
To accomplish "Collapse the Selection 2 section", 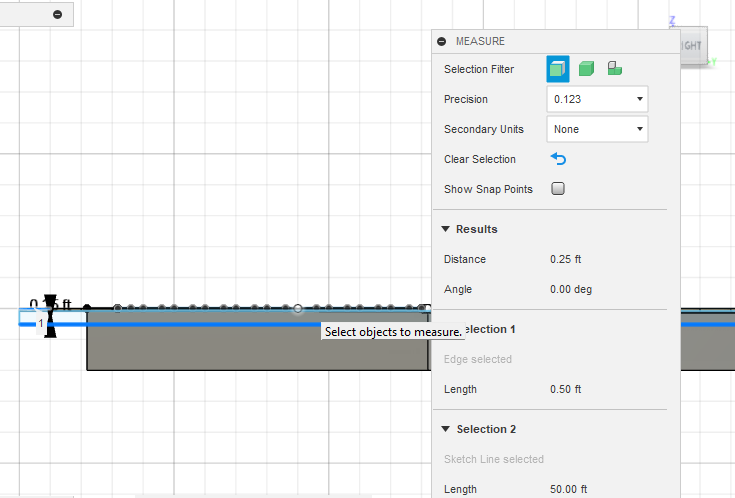I will (446, 429).
